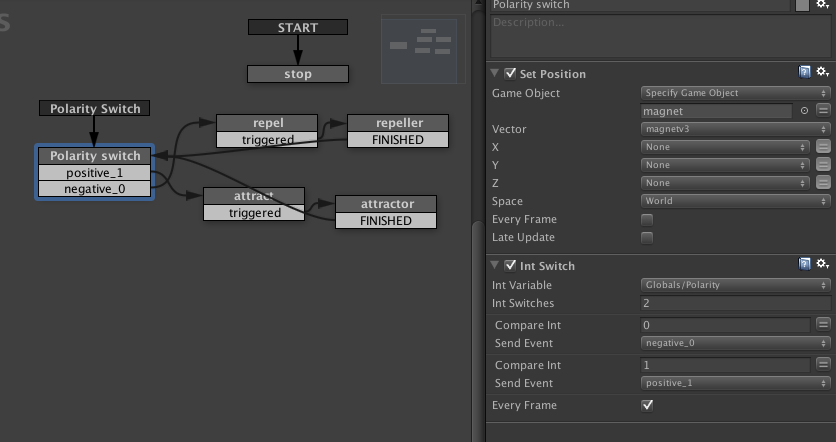Click the graph minimap thumbnail
Screen dimensions: 836x442
(x=423, y=49)
